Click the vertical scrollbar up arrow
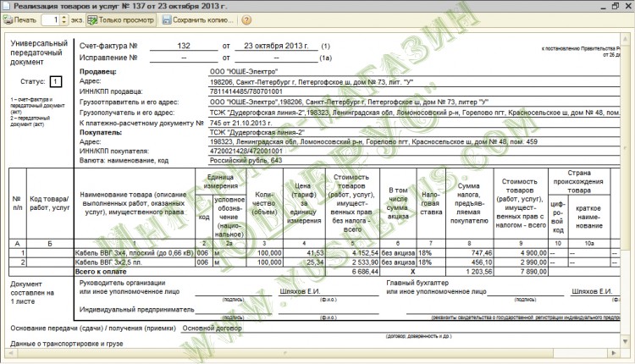Screen dimensions: 635x364 tap(627, 37)
